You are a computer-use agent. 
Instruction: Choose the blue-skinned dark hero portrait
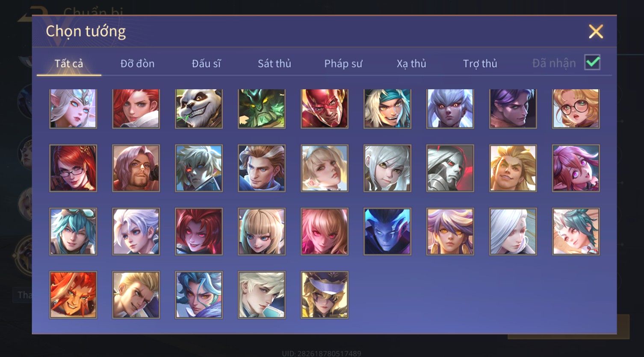pos(387,231)
